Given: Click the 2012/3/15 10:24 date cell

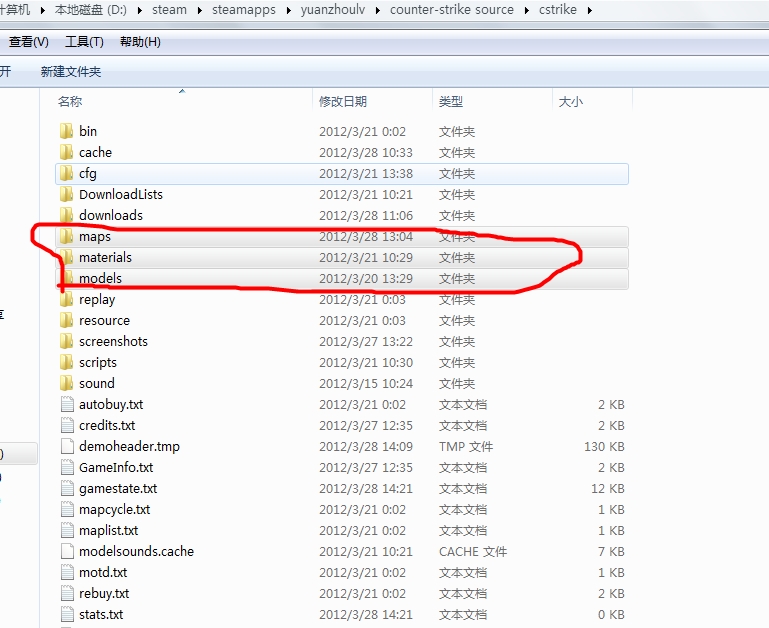Looking at the screenshot, I should [x=366, y=383].
